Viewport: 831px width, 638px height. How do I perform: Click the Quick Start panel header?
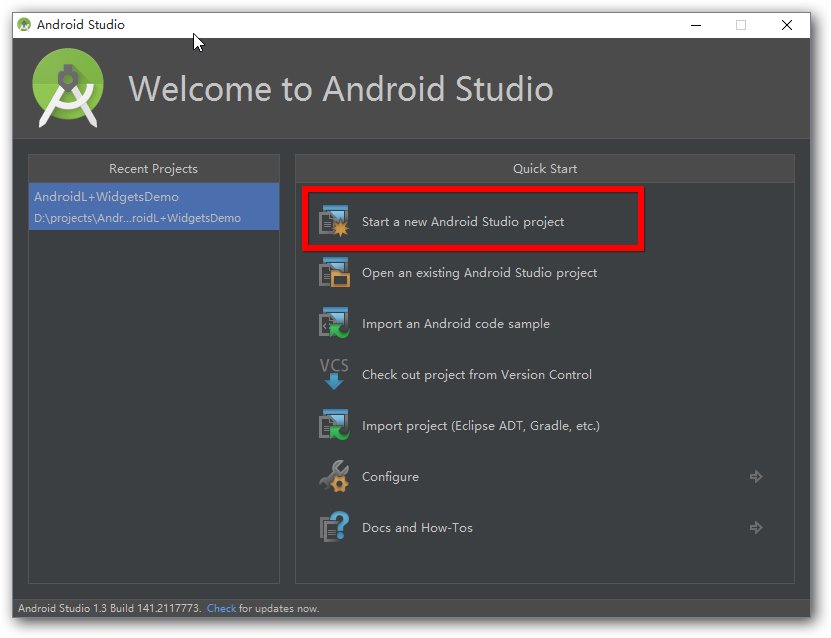pos(545,169)
